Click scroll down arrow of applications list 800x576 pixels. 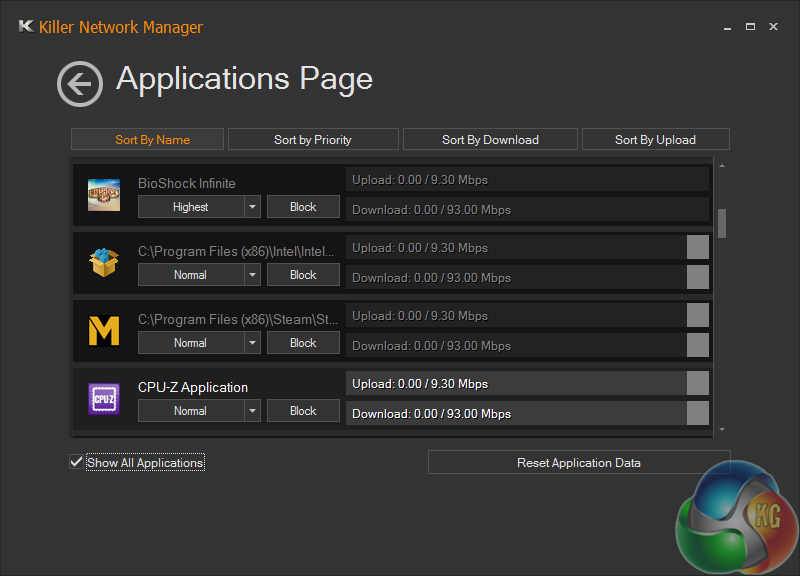722,429
